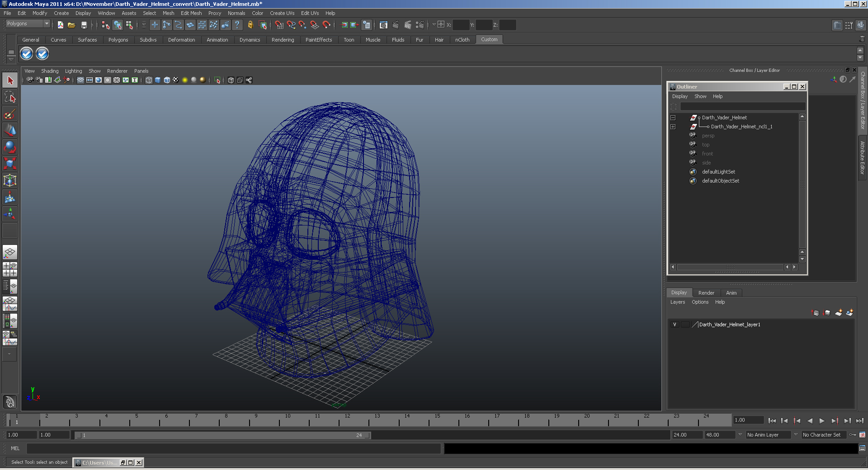The width and height of the screenshot is (868, 470).
Task: Click the MEL command input field
Action: click(x=233, y=448)
